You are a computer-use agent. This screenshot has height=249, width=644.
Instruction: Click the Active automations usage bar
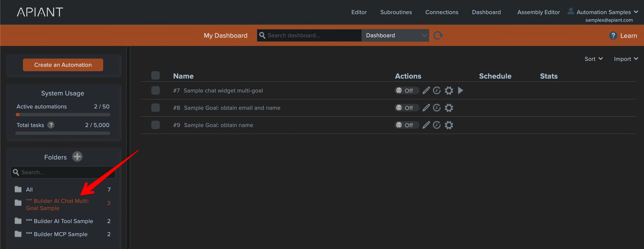[63, 115]
